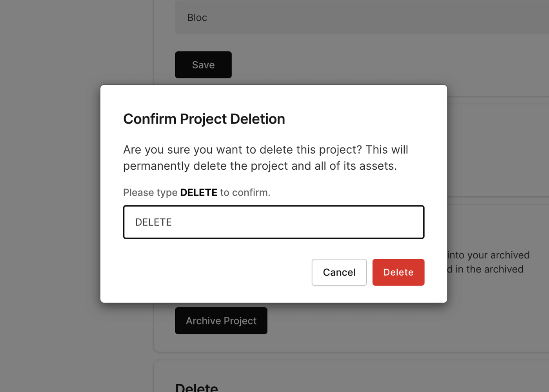Click the permanent deletion warning paragraph

coord(260,166)
